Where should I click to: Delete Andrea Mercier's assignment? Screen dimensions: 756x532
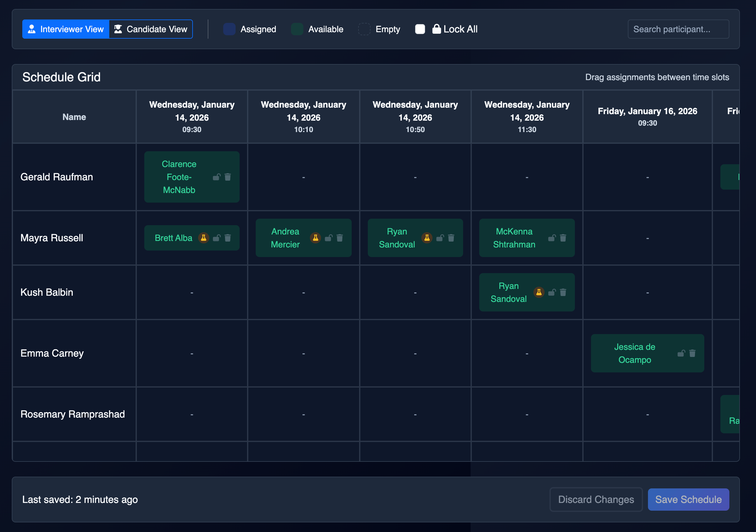pos(340,238)
